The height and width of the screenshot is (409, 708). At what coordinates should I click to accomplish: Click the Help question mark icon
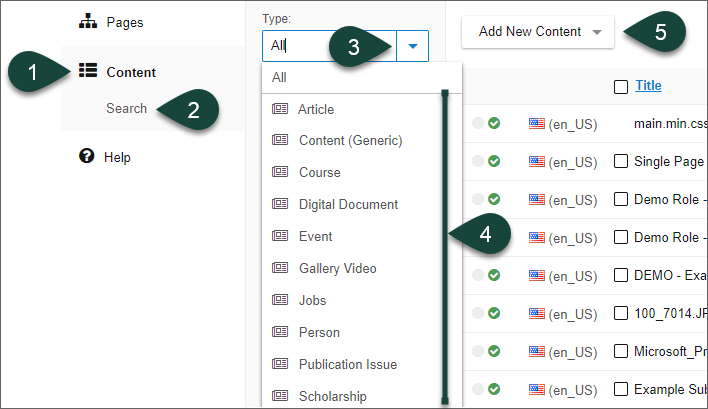pos(87,157)
